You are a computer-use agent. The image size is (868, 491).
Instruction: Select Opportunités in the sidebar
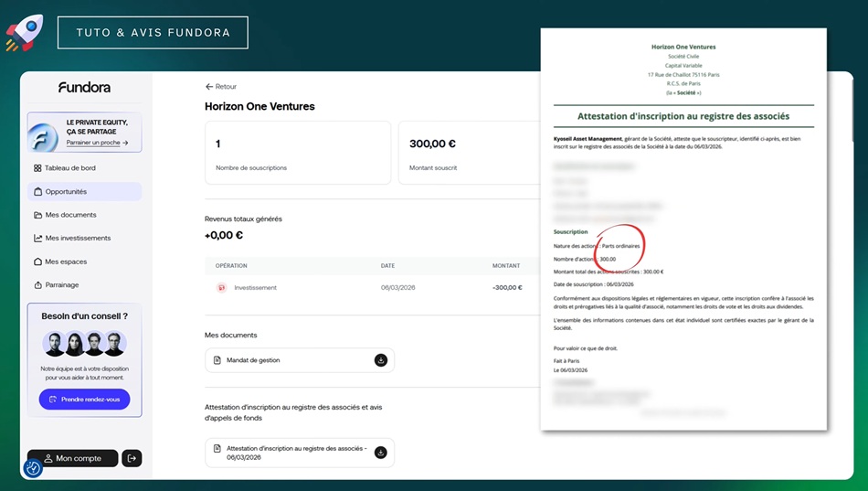coord(84,192)
